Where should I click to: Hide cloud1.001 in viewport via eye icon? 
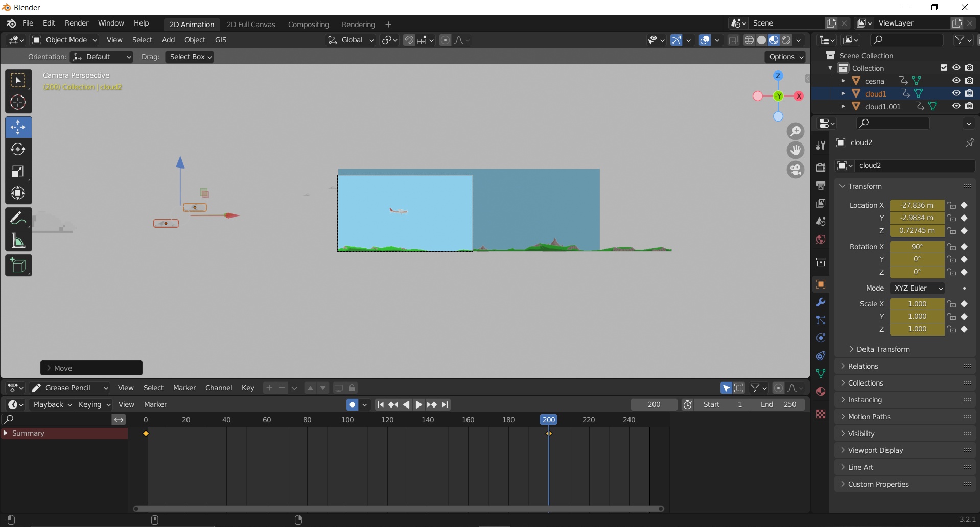coord(956,106)
